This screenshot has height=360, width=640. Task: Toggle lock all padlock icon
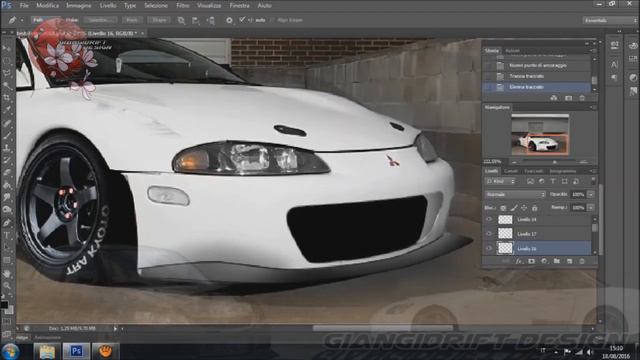(x=535, y=208)
